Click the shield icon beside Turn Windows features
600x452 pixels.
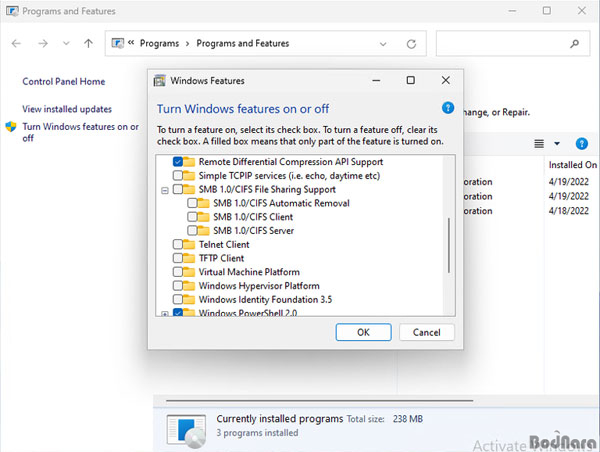(x=11, y=127)
